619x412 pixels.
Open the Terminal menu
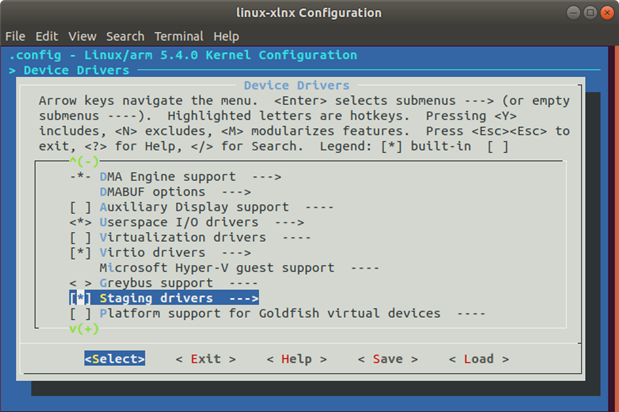pyautogui.click(x=179, y=36)
